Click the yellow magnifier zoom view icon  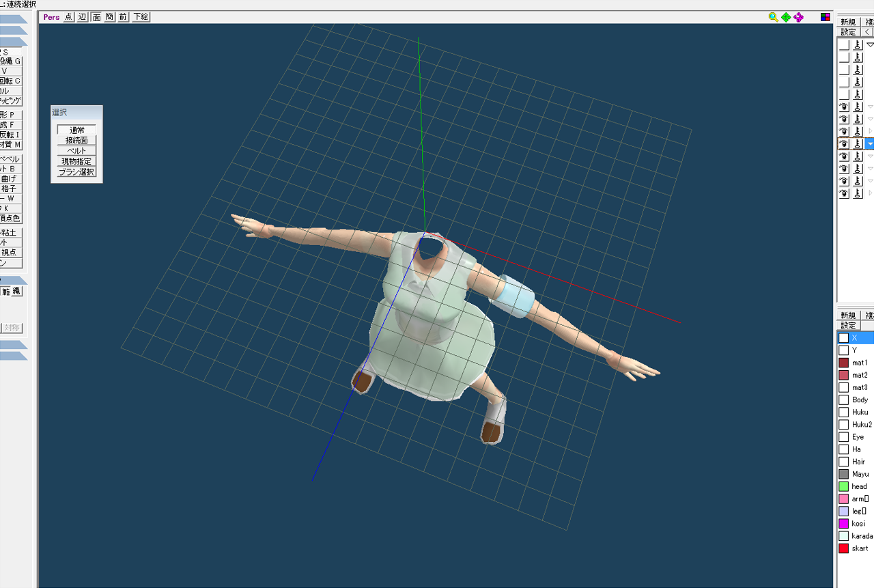pos(773,17)
